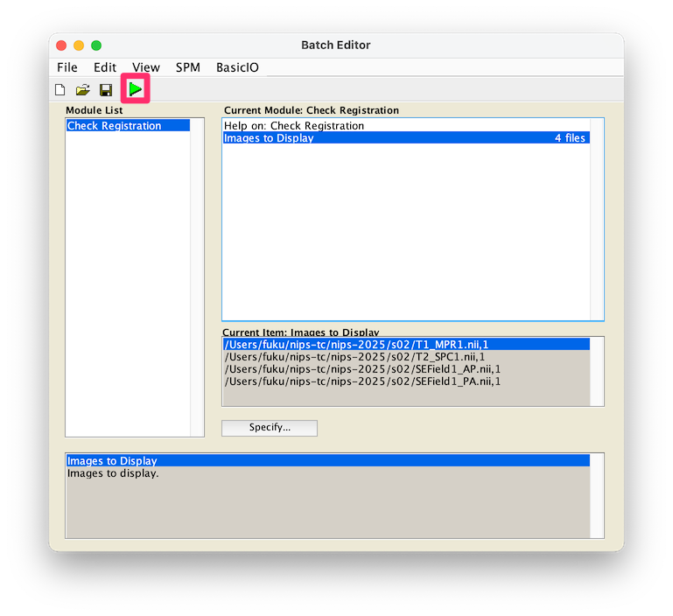The width and height of the screenshot is (673, 616).
Task: Click the Current Module panel scrollbar
Action: [597, 219]
